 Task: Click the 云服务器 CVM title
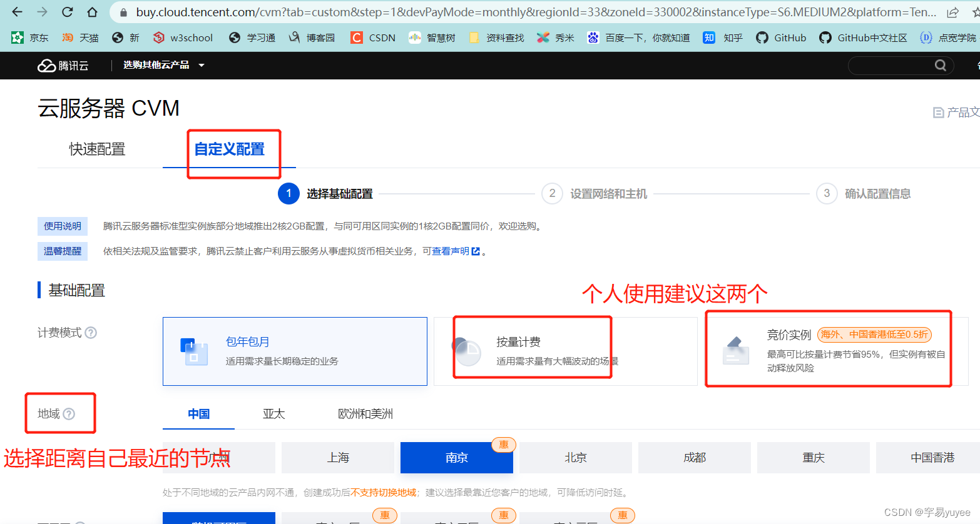108,108
